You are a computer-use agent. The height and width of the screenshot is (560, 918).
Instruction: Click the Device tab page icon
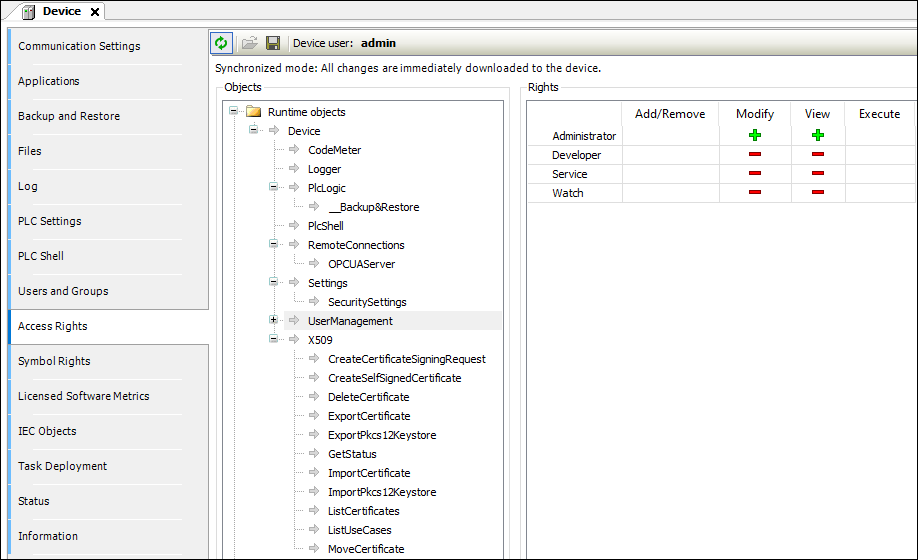[28, 12]
